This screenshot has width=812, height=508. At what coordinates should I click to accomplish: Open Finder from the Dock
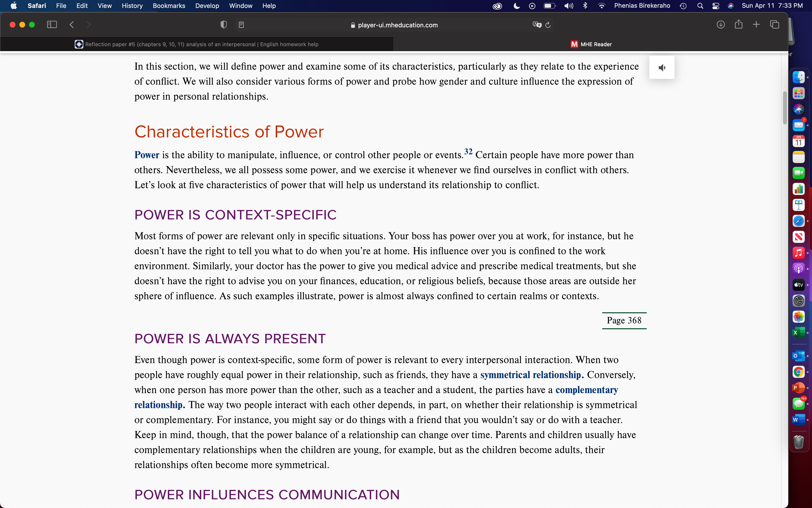point(798,77)
